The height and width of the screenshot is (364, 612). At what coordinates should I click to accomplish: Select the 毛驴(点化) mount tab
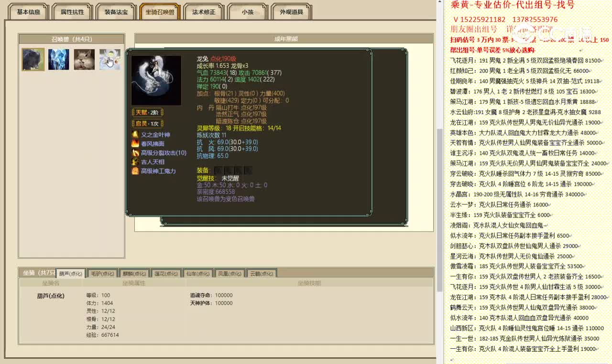(102, 274)
